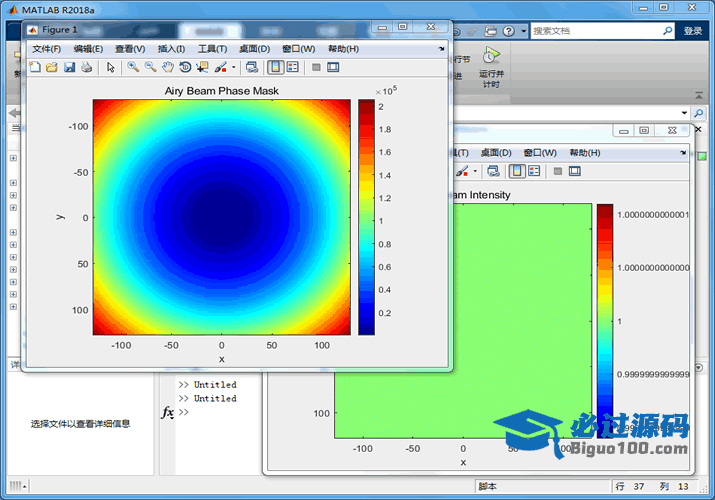Open 桌面(D) menu in the background figure window

point(496,153)
